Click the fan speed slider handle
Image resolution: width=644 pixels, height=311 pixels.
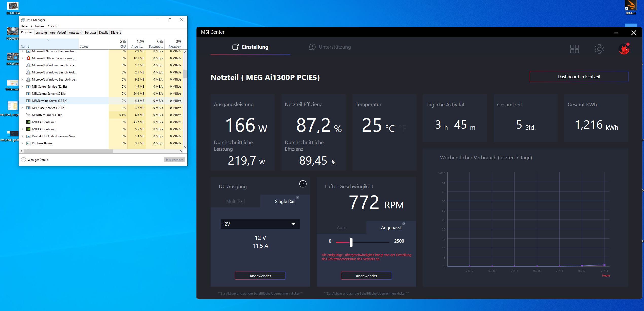coord(351,242)
